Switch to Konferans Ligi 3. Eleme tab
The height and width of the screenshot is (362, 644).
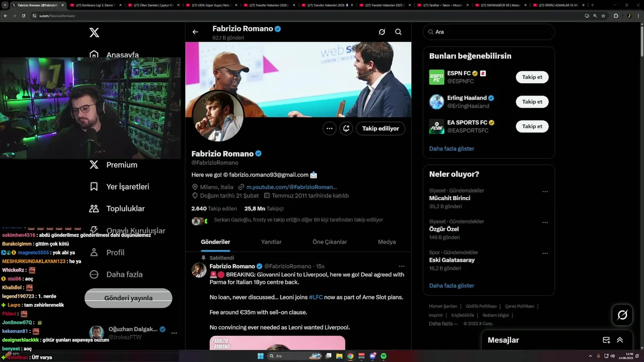[x=96, y=5]
